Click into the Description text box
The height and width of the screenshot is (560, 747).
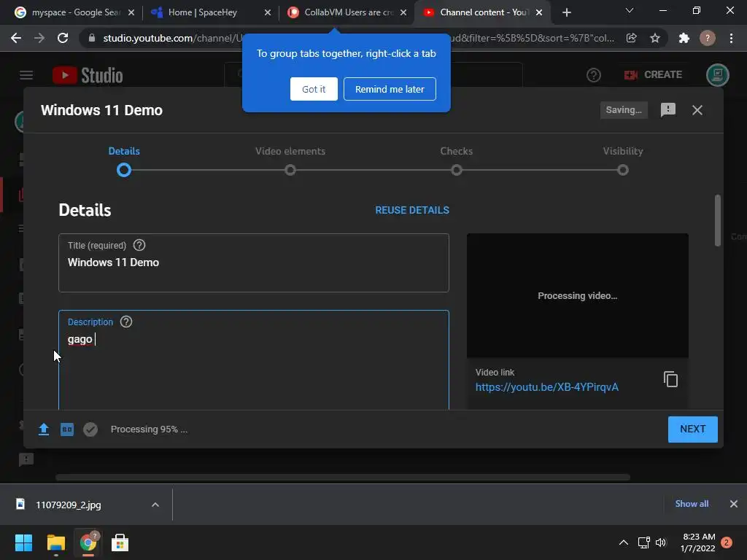(253, 360)
